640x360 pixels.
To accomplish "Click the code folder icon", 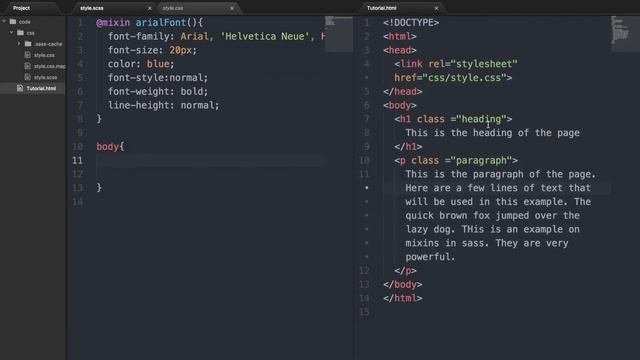I will pyautogui.click(x=13, y=22).
